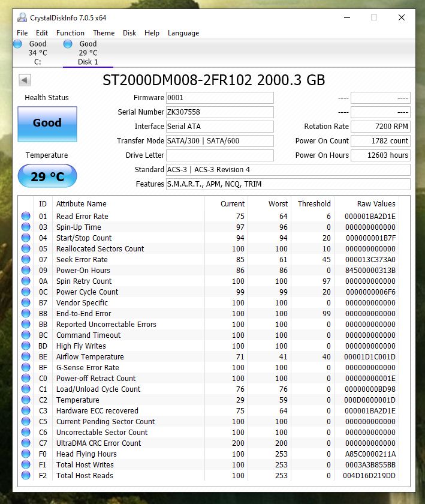425x504 pixels.
Task: Click the Threshold column header
Action: tap(314, 204)
